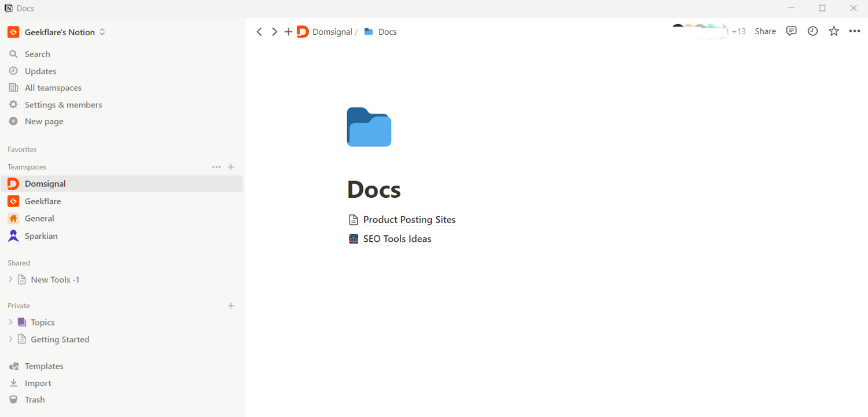The height and width of the screenshot is (417, 868).
Task: Open Teamspaces three-dot options
Action: [x=216, y=167]
